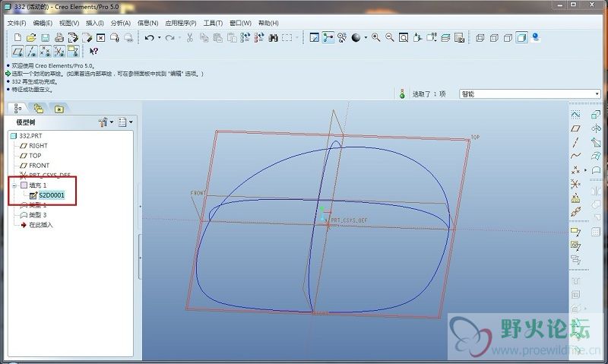
Task: Open 视图(V) menu
Action: point(69,24)
